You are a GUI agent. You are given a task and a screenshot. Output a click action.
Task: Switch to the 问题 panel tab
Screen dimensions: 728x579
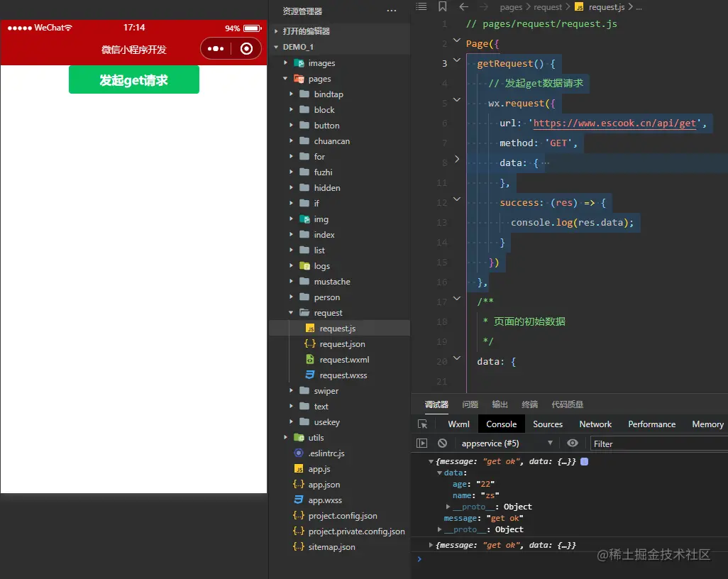[x=470, y=404]
